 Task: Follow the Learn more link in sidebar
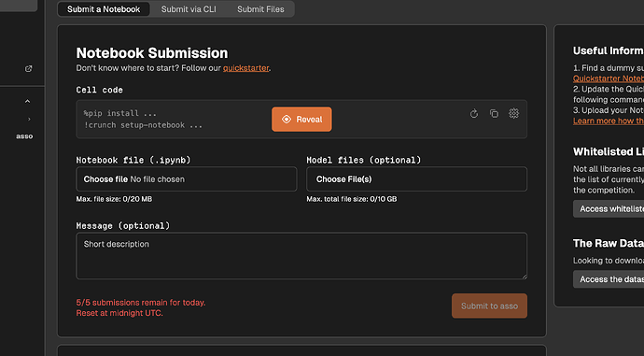609,121
